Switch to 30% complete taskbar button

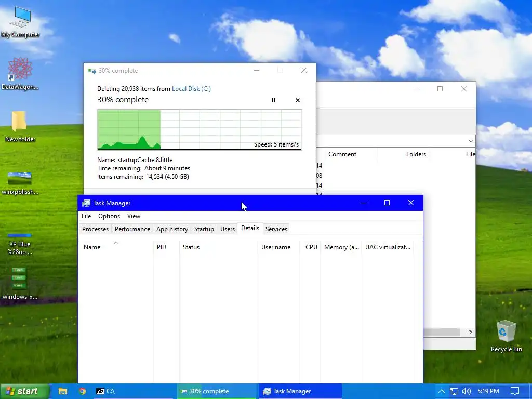point(217,391)
